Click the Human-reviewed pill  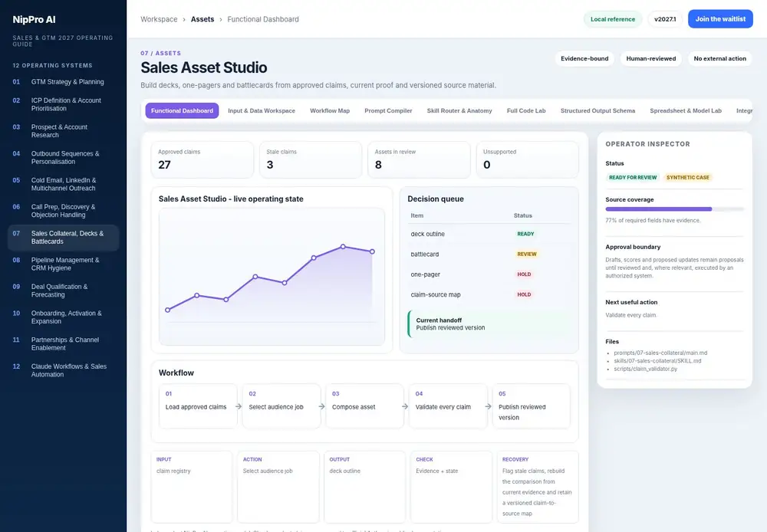coord(651,59)
